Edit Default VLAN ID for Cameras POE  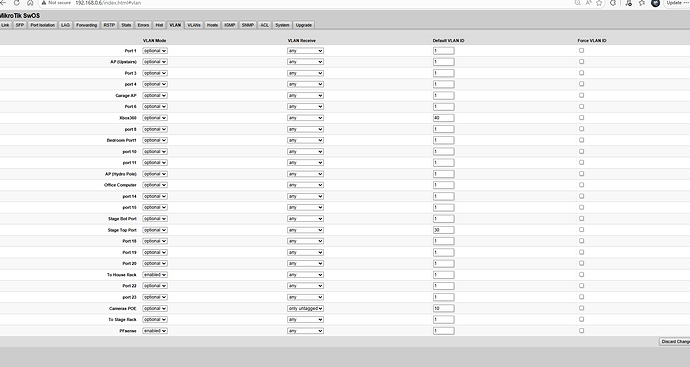443,308
